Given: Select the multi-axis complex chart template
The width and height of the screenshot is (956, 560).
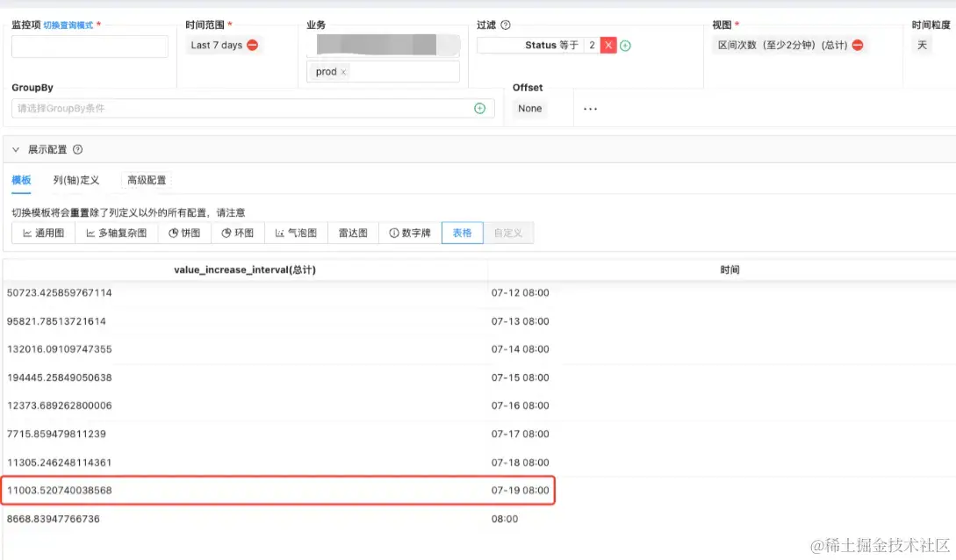Looking at the screenshot, I should coord(117,233).
